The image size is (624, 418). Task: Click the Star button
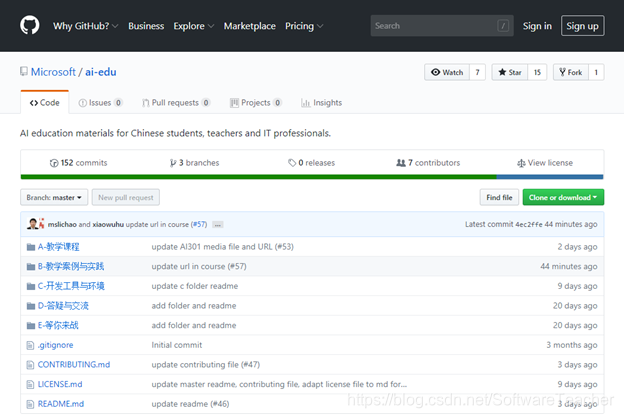coord(510,72)
